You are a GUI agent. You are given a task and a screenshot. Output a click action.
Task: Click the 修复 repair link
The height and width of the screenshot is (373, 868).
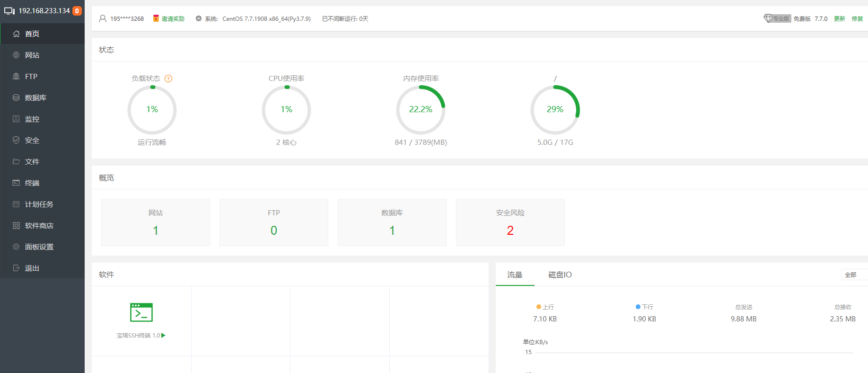[x=857, y=19]
